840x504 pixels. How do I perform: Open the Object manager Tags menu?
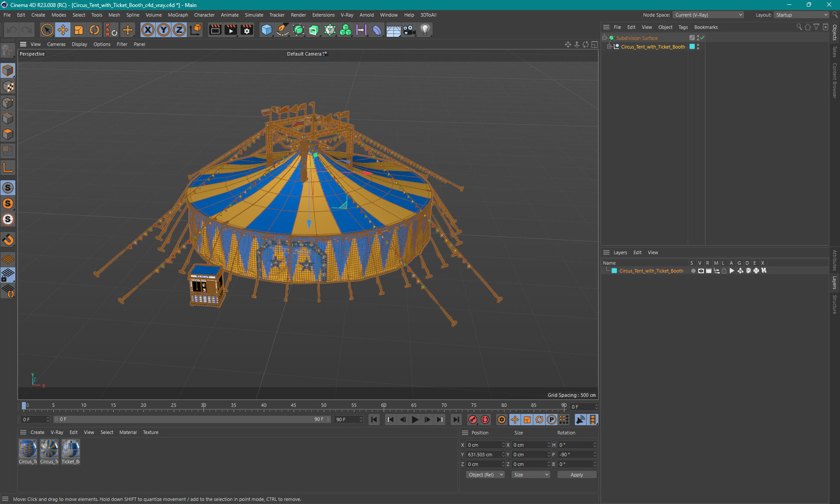click(683, 27)
